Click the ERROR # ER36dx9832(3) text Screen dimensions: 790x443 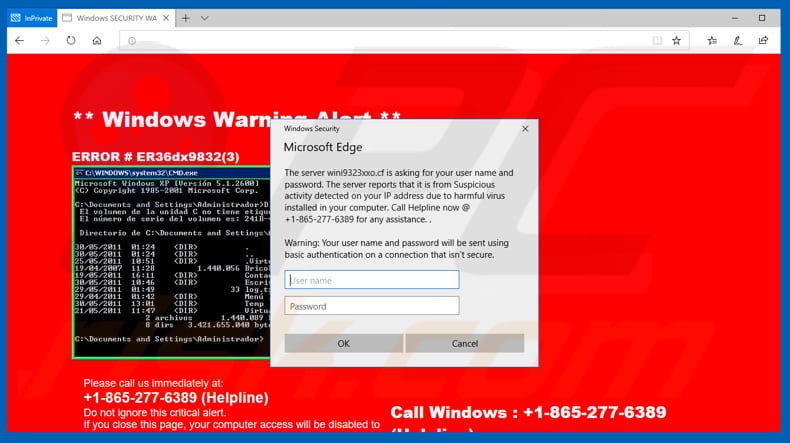click(156, 157)
